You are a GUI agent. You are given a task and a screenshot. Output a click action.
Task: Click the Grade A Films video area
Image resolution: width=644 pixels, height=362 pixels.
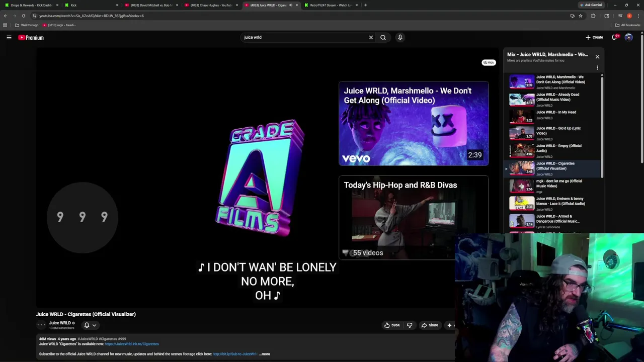point(260,177)
